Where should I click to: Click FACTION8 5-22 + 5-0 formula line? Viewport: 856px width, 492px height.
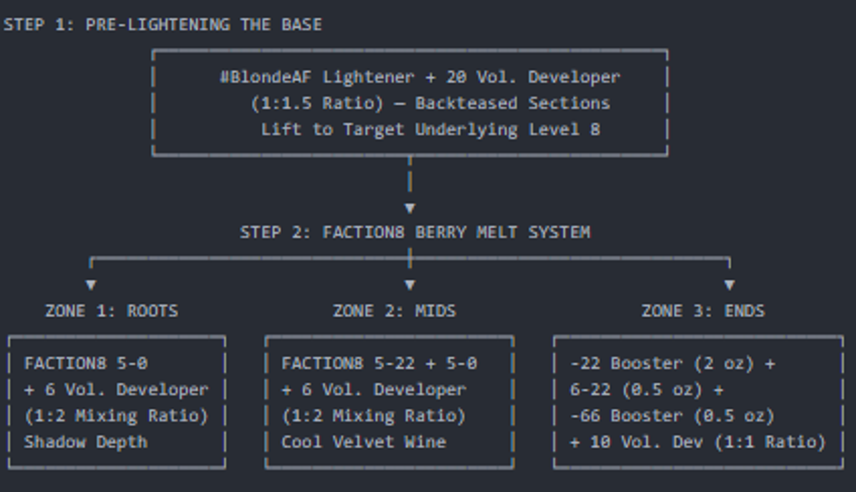click(379, 363)
